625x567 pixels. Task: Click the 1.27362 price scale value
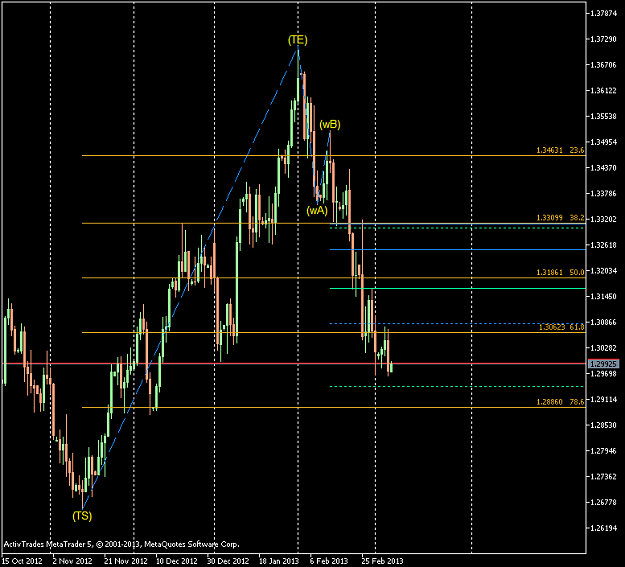click(x=603, y=476)
